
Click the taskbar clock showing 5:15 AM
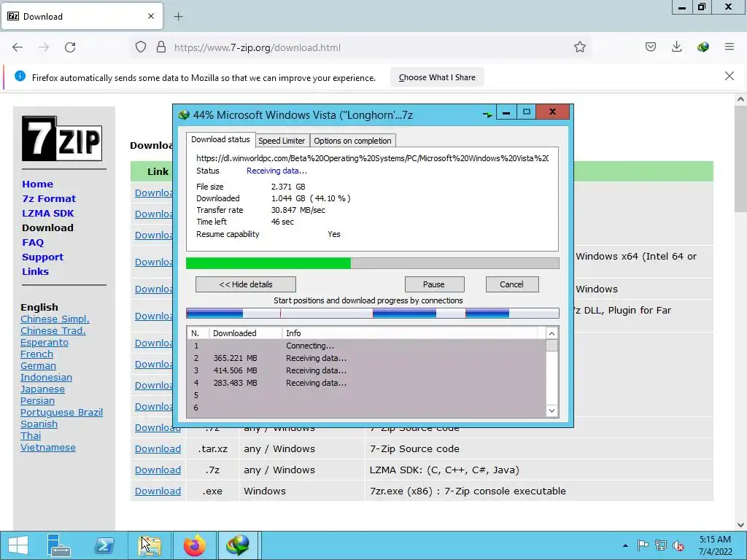[715, 545]
